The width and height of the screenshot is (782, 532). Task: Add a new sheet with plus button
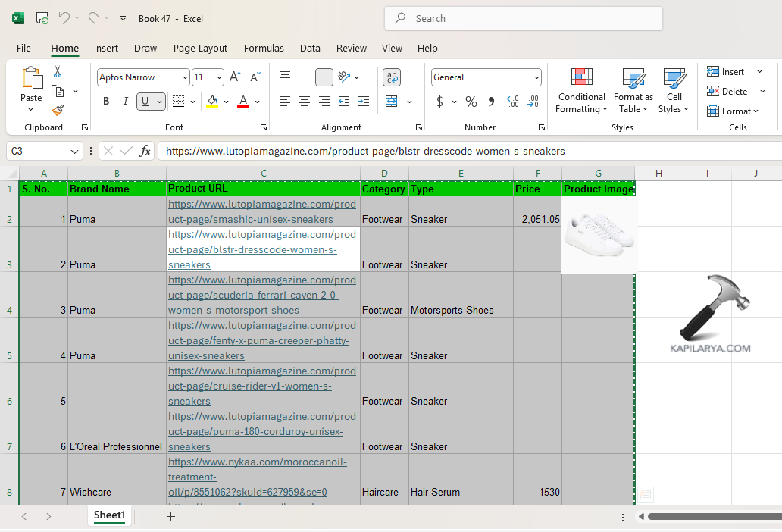point(170,516)
